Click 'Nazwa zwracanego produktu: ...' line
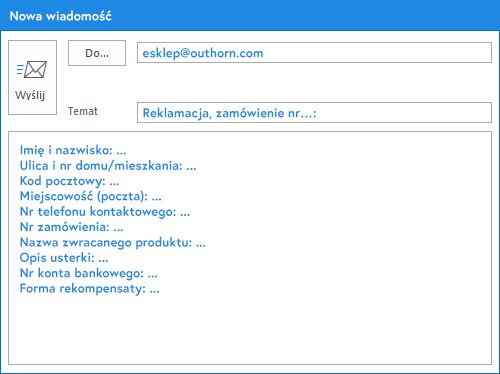The height and width of the screenshot is (374, 500). [113, 242]
